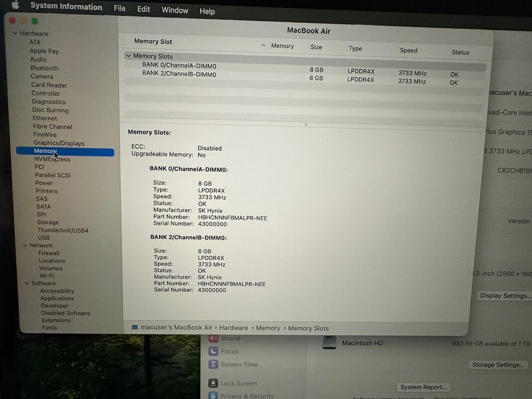Viewport: 532px width, 399px height.
Task: Select Parallel SCSI in the sidebar
Action: (x=52, y=175)
